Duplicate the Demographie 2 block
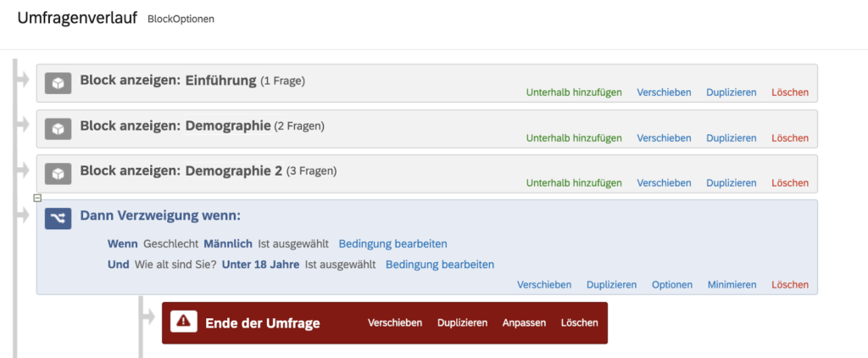The width and height of the screenshot is (868, 358). tap(732, 183)
